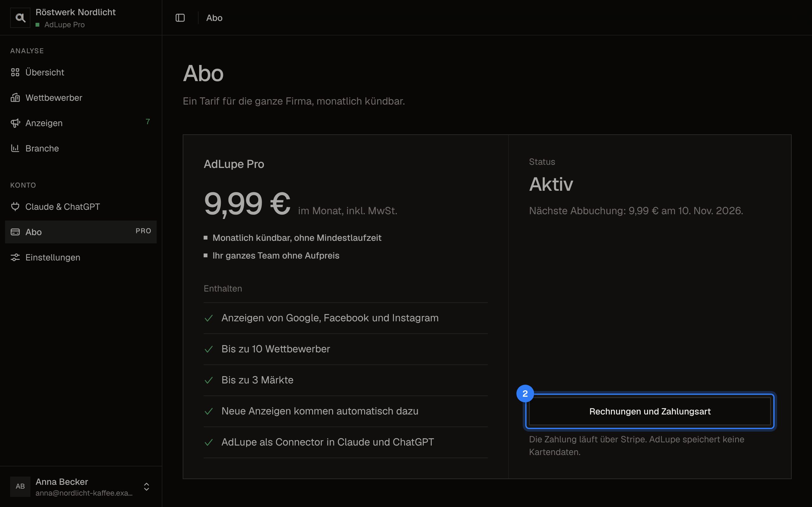Select the Abo credit card icon
The width and height of the screenshot is (812, 507).
15,232
